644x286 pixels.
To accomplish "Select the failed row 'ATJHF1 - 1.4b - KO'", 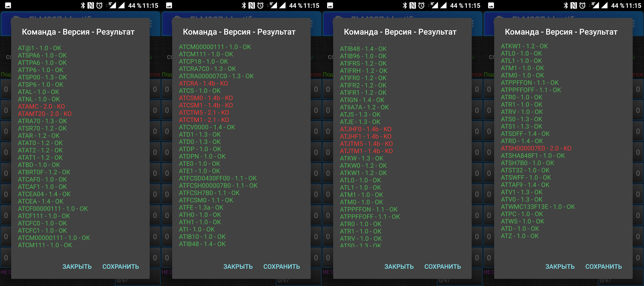I will click(x=366, y=136).
